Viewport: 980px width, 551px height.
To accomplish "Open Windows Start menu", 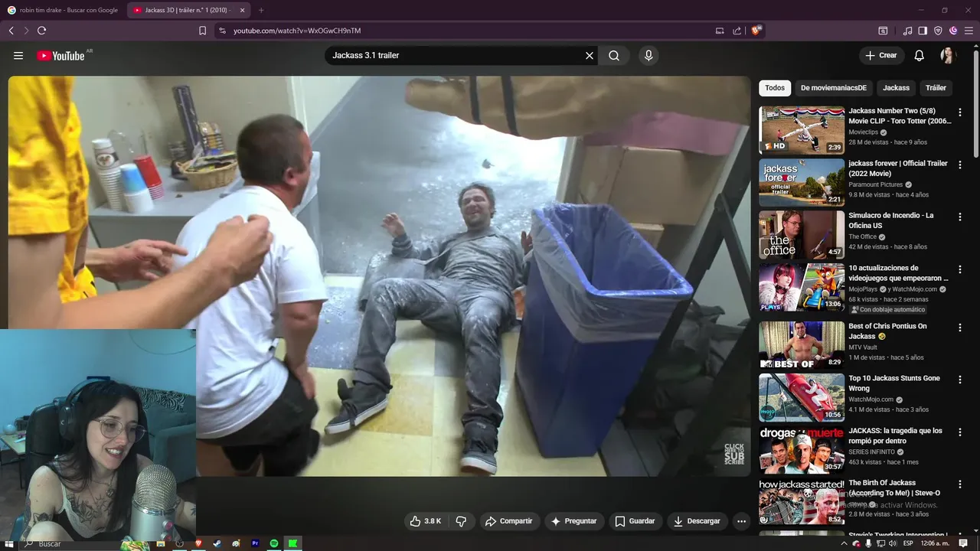I will [x=9, y=543].
